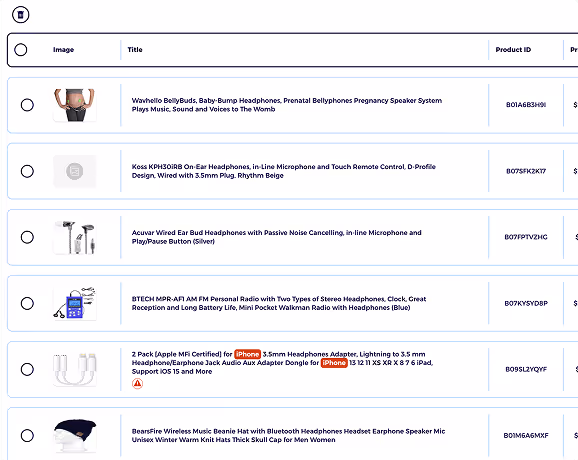Click the Title column header

(135, 49)
